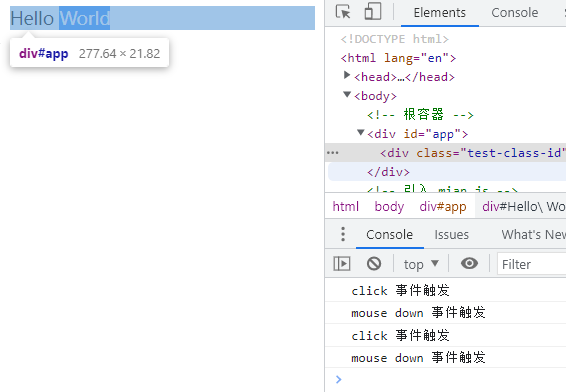Select the DOCTYPE html line

(395, 39)
